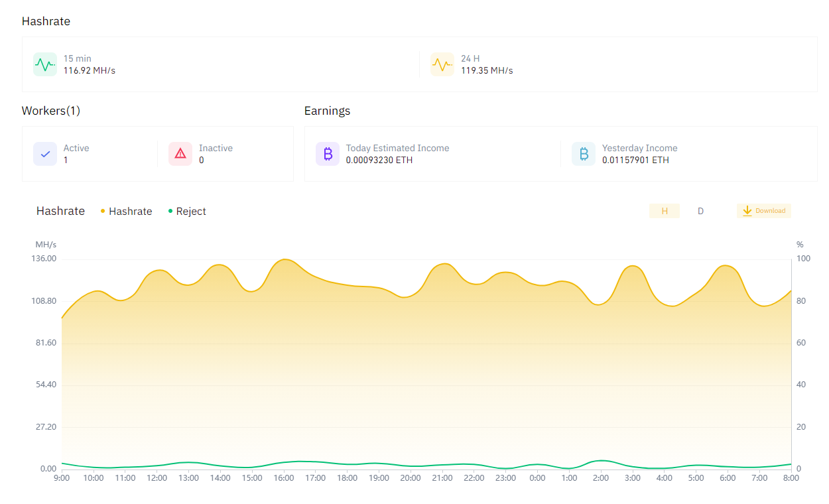Click the blue Yesterday Income coin icon

coord(584,154)
